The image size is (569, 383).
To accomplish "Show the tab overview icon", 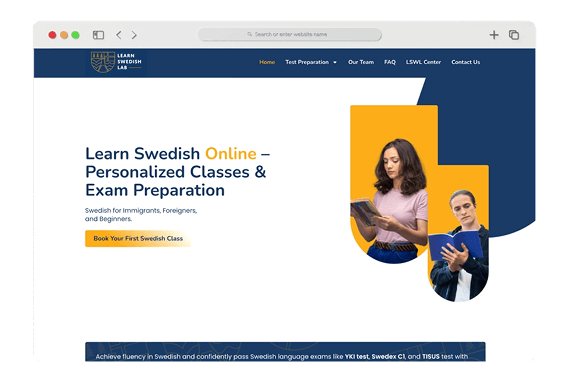I will [514, 35].
